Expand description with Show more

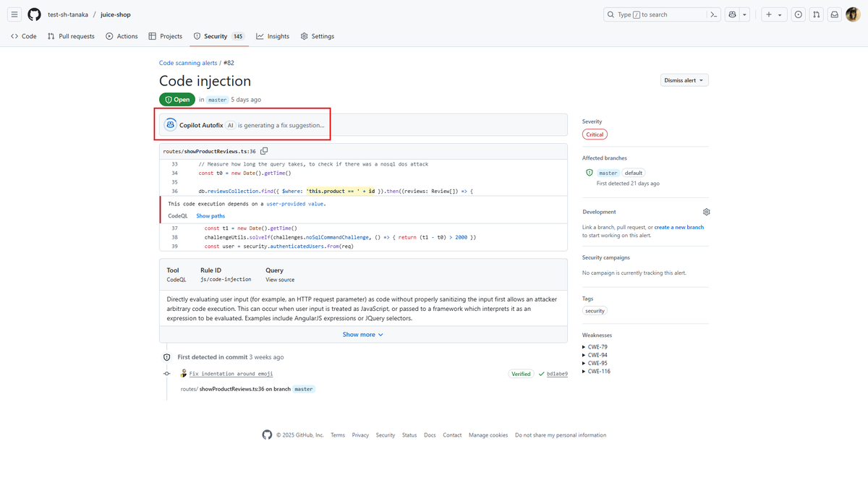point(363,335)
